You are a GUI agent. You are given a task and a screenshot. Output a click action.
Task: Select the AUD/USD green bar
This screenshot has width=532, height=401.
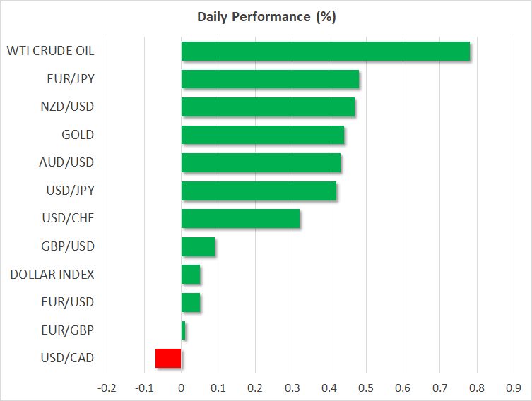pos(261,163)
